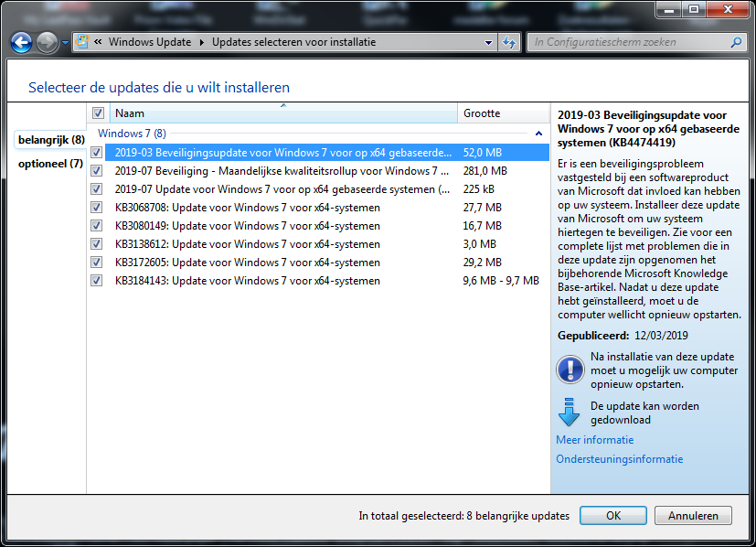Uncheck the KB3184143 update checkbox
The height and width of the screenshot is (547, 756).
(x=96, y=281)
